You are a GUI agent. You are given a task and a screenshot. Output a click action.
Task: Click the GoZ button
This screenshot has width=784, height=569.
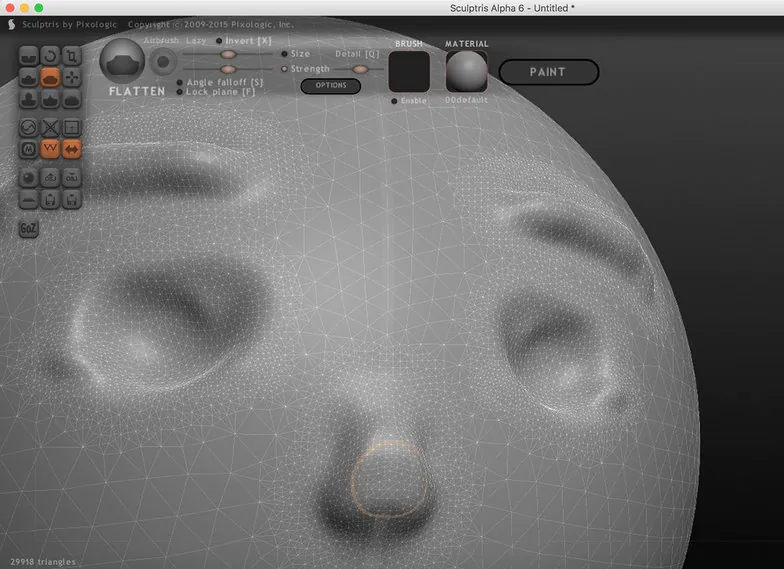pyautogui.click(x=28, y=229)
